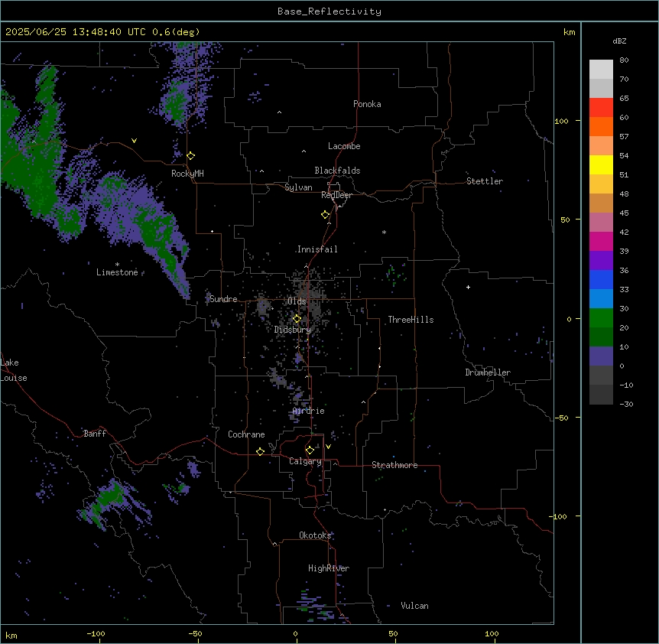Click the Banff town label
Screen dimensions: 659x644
click(95, 434)
